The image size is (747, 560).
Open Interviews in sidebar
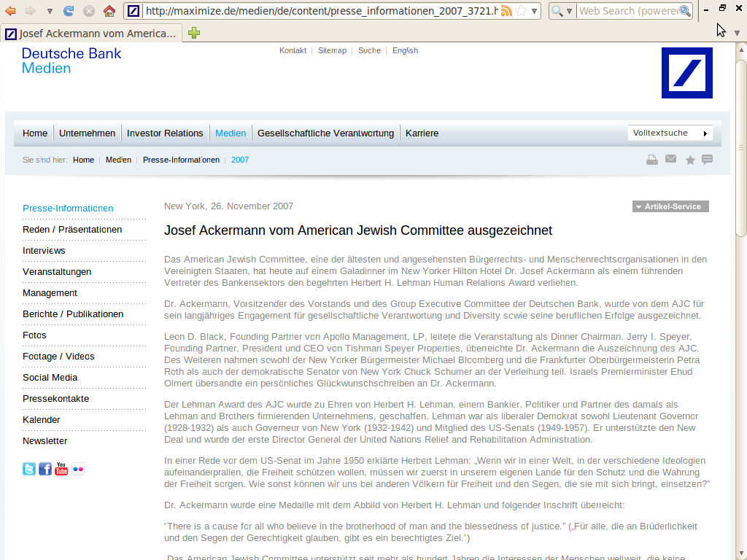pyautogui.click(x=44, y=251)
